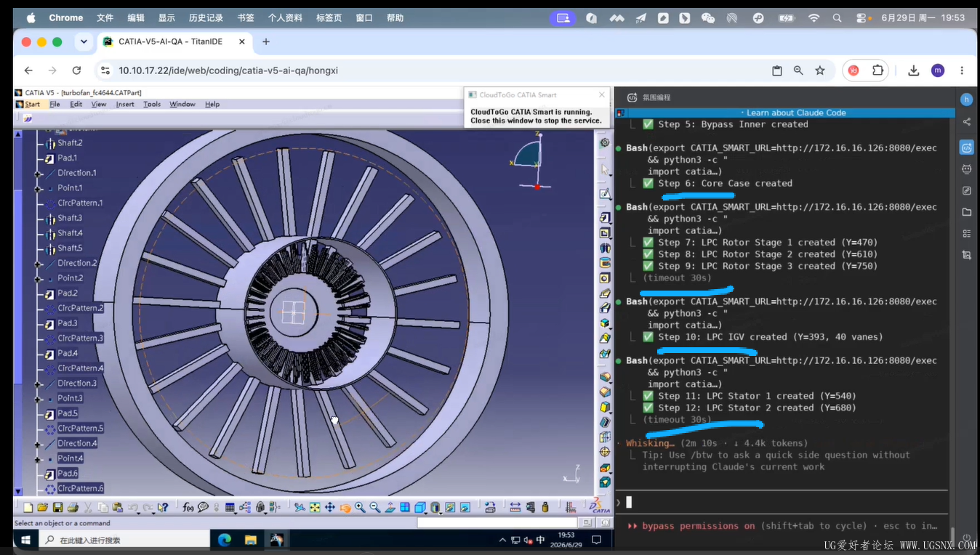980x555 pixels.
Task: Open Edge from the Windows taskbar
Action: (225, 540)
